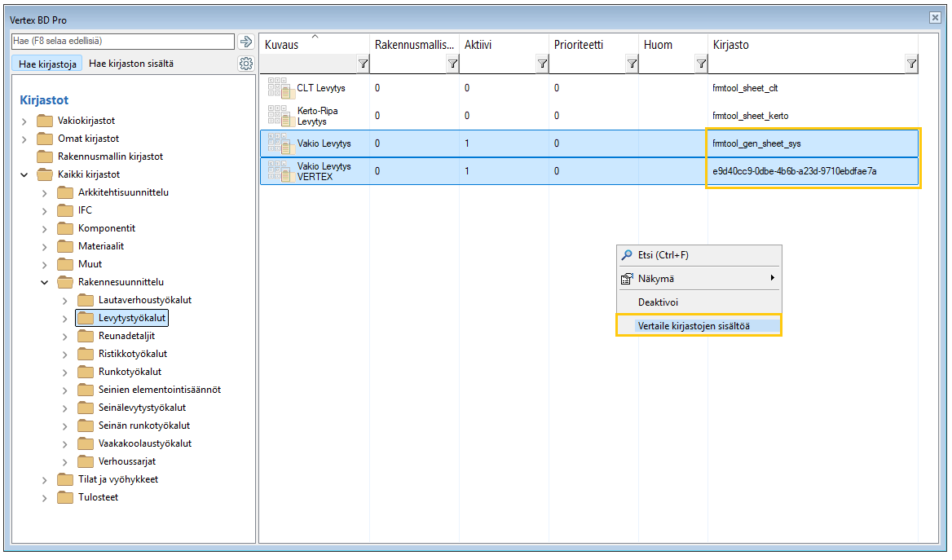Click the Komponentit folder icon
The image size is (952, 560).
(x=65, y=228)
